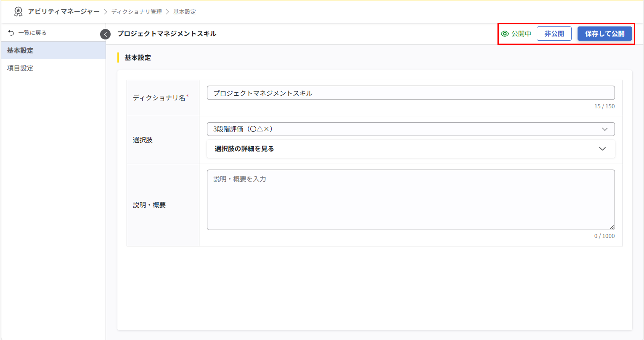Click the 15 / 150 character counter
This screenshot has width=644, height=340.
[x=604, y=106]
